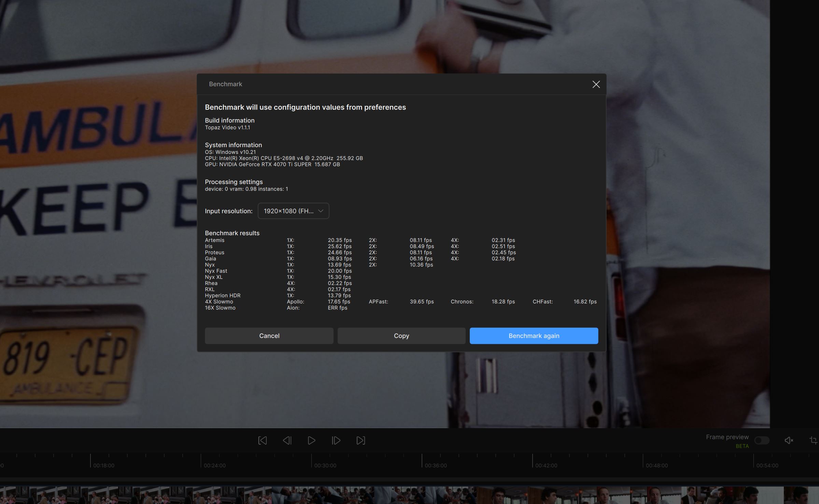
Task: Click the leftmost filmstrip thumbnail
Action: tap(8, 495)
